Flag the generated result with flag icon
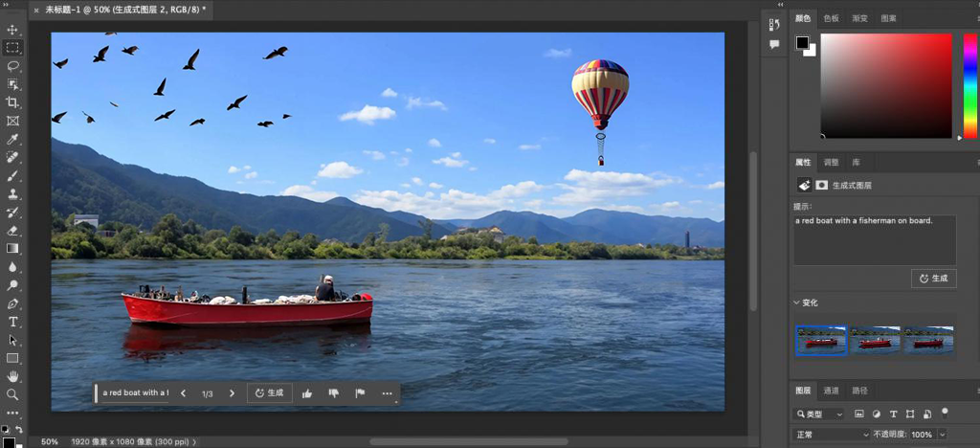This screenshot has height=448, width=980. (x=361, y=393)
